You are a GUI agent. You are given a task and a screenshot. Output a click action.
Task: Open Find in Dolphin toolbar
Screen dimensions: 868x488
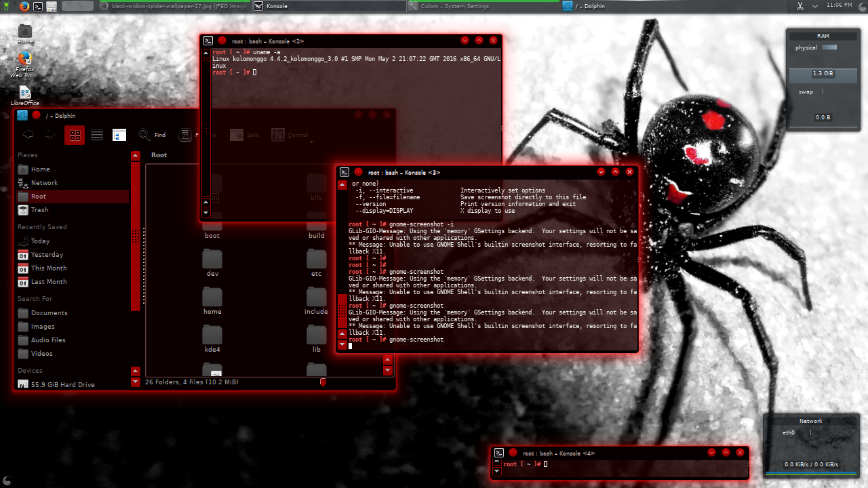click(x=152, y=134)
